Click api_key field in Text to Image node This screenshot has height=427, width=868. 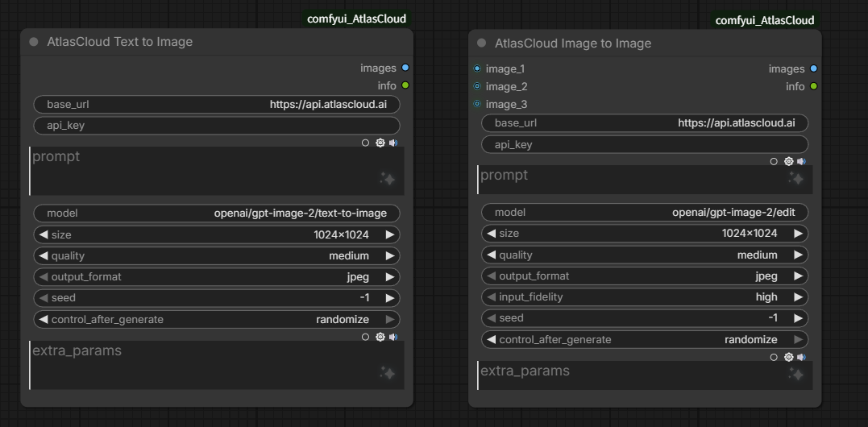(217, 125)
